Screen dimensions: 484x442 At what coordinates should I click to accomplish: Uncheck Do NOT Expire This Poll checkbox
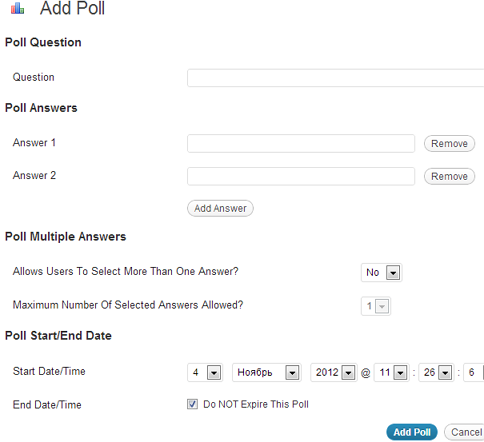click(192, 404)
